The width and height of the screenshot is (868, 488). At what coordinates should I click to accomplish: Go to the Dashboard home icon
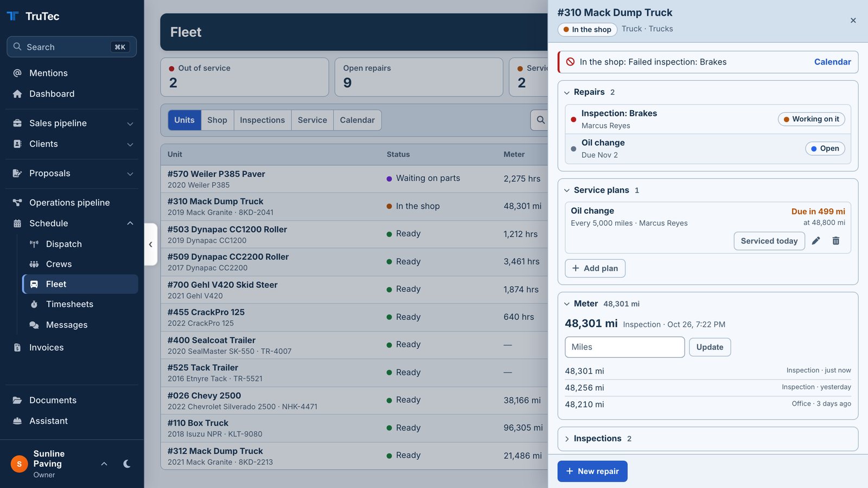click(17, 94)
